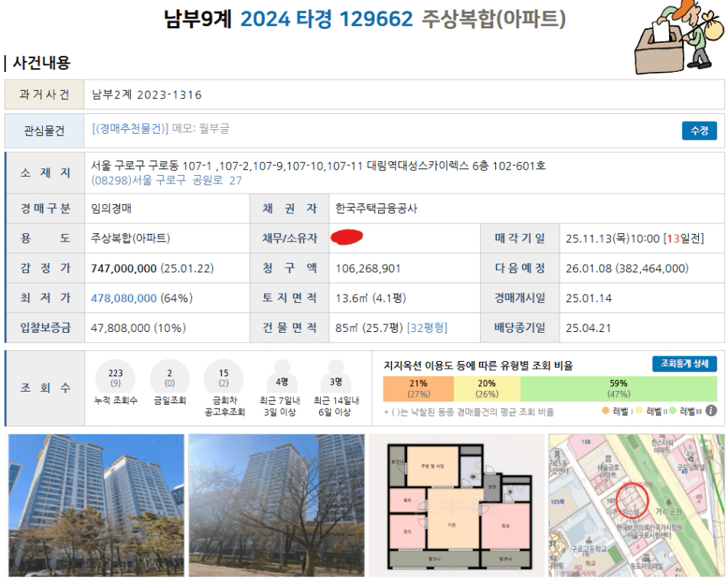Click past case 남부2계 2023-1316
Viewport: 728px width, 579px height.
[147, 95]
